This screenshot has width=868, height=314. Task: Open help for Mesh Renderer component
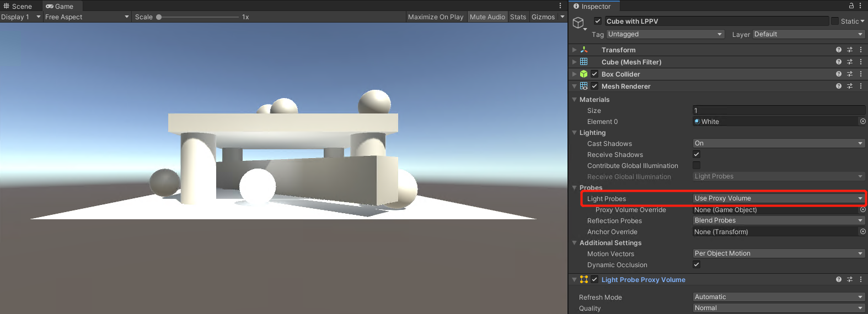click(x=839, y=86)
